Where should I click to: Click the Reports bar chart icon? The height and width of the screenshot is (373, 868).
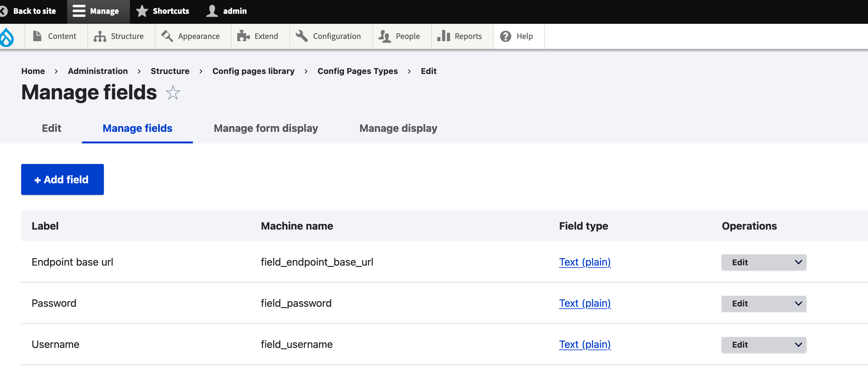click(x=443, y=36)
